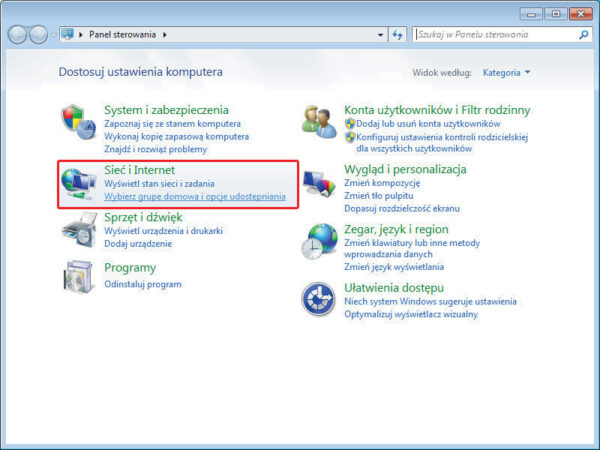This screenshot has width=600, height=450.
Task: Click the Konta użytkowników people icon
Action: 320,122
